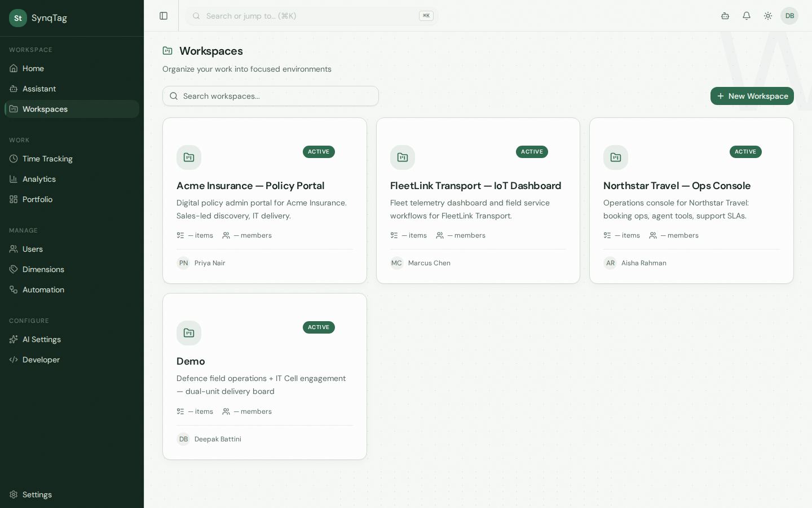Click ACTIVE badge on Demo card
This screenshot has width=812, height=508.
(x=319, y=327)
